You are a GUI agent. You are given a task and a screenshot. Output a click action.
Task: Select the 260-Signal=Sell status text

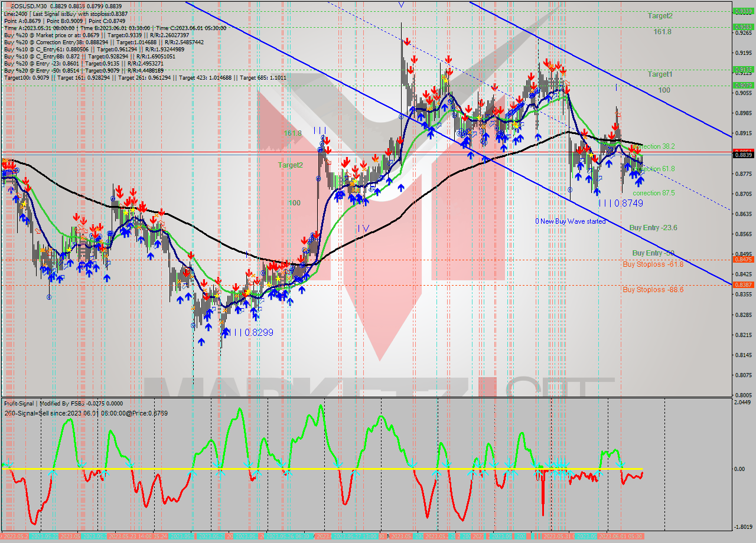click(86, 413)
